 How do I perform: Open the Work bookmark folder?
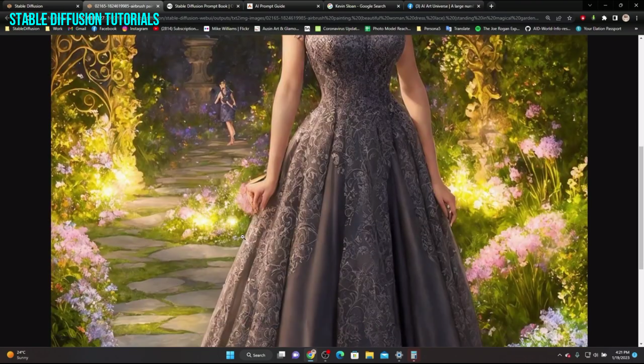(54, 28)
